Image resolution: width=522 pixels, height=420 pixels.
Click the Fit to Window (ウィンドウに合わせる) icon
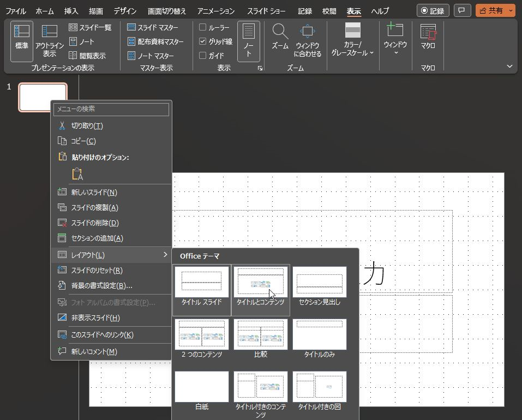[x=308, y=40]
